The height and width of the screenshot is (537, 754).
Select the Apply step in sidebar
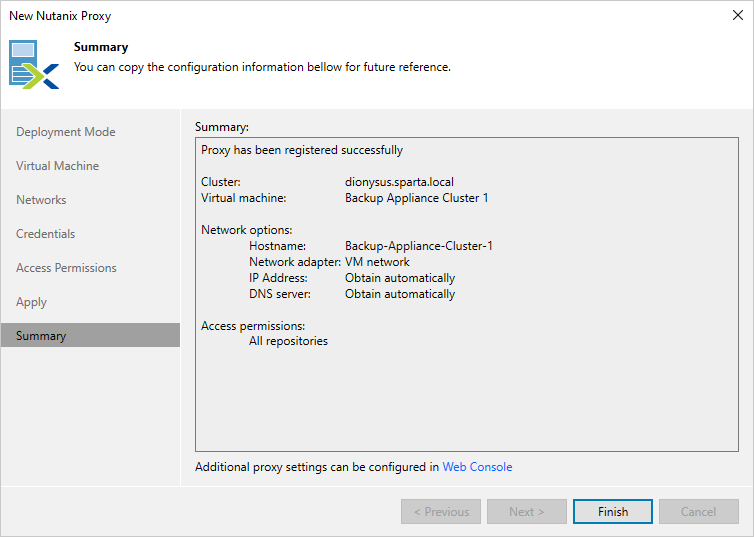(32, 302)
